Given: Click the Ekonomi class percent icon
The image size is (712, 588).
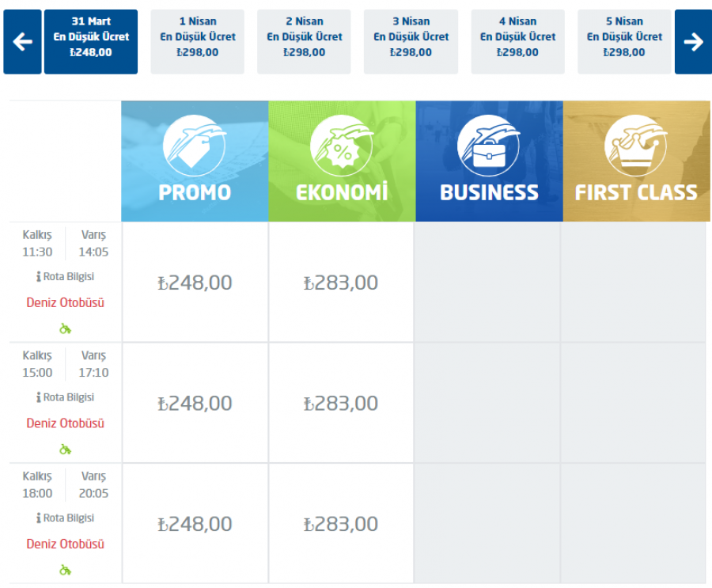Looking at the screenshot, I should pos(342,146).
